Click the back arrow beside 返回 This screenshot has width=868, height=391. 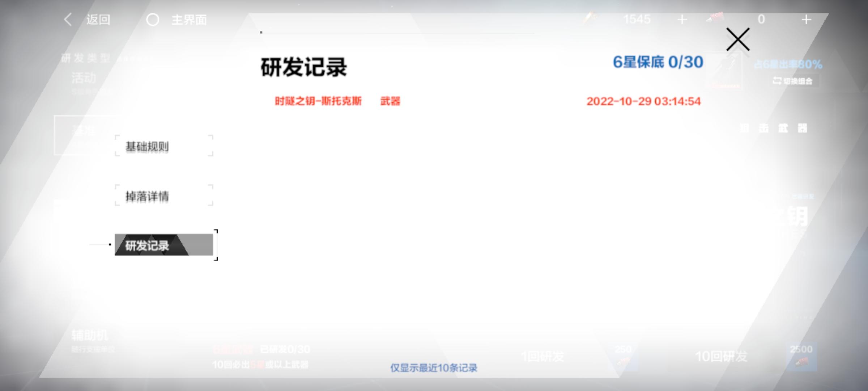pos(68,20)
